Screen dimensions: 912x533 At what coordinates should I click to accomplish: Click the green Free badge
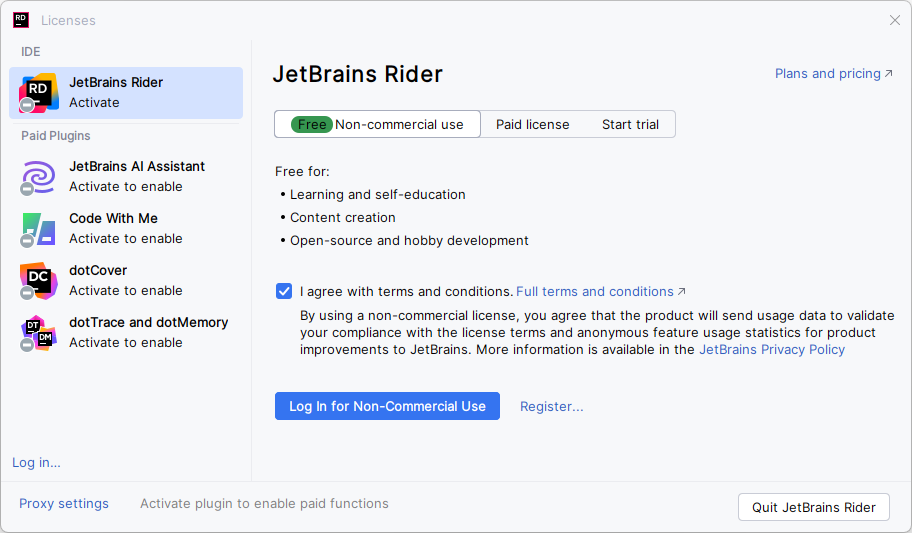click(x=312, y=125)
